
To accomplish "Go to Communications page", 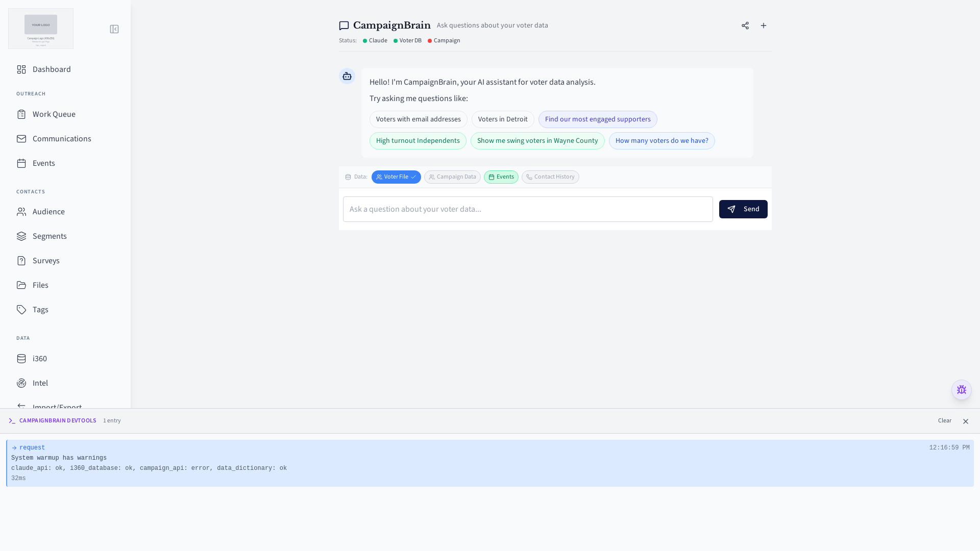I will [62, 139].
